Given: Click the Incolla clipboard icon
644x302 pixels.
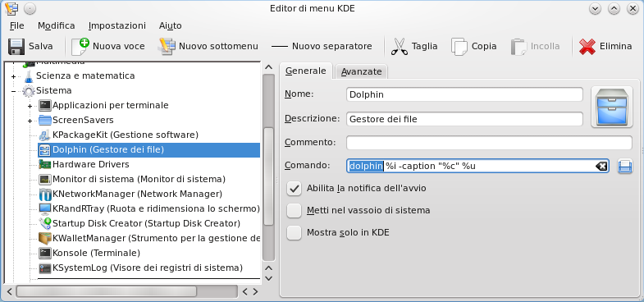Looking at the screenshot, I should 518,47.
